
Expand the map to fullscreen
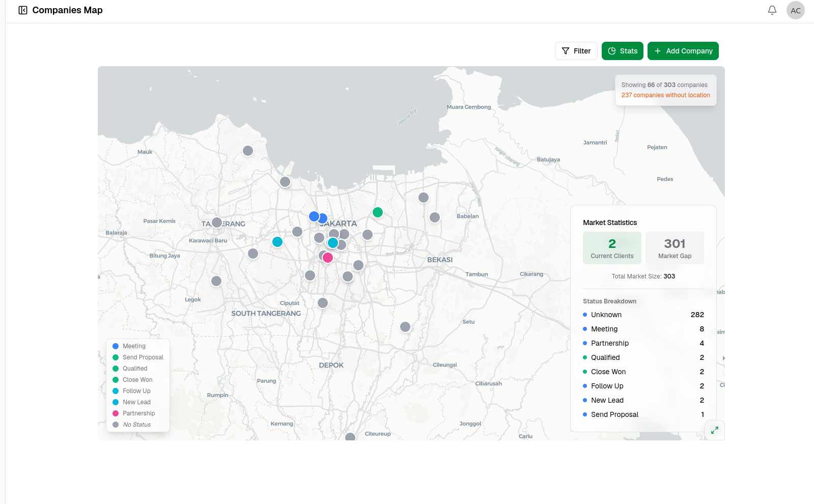[715, 430]
